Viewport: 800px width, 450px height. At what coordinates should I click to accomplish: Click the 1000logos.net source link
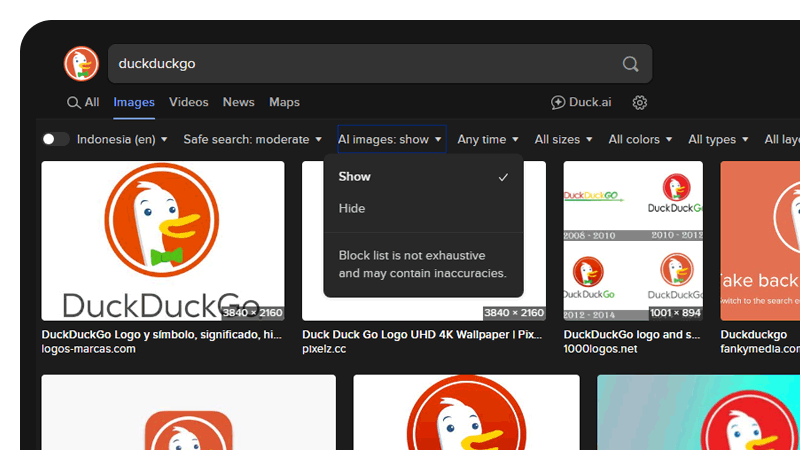(x=600, y=349)
